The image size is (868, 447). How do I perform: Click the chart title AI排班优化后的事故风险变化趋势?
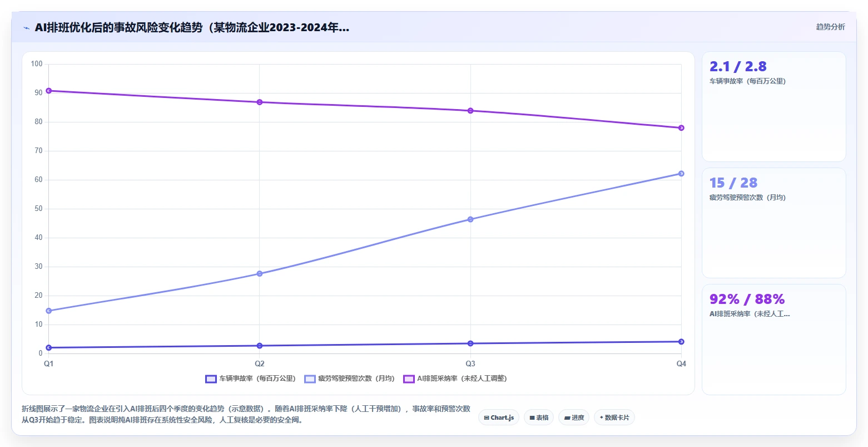(192, 28)
